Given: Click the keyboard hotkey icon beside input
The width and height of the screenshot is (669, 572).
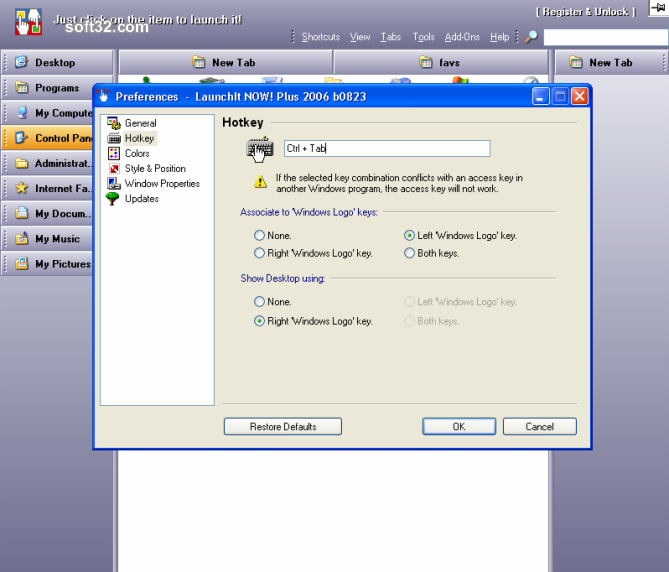Looking at the screenshot, I should tap(259, 149).
